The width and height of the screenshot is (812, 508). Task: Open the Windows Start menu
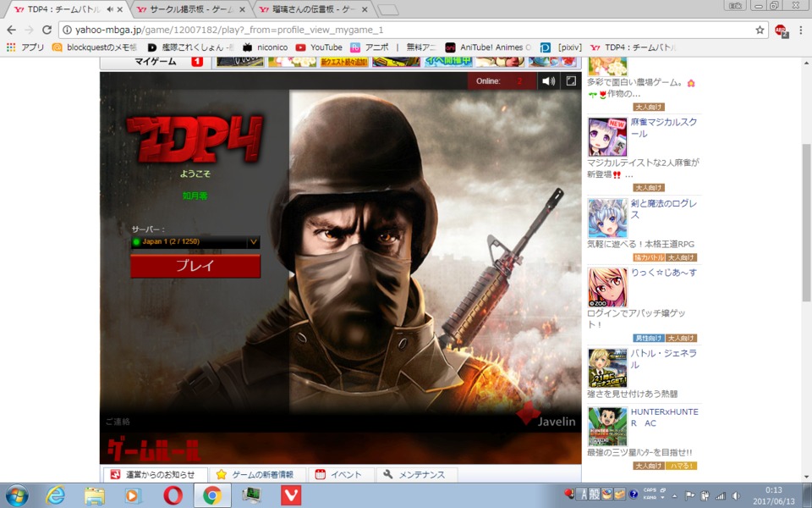coord(17,495)
